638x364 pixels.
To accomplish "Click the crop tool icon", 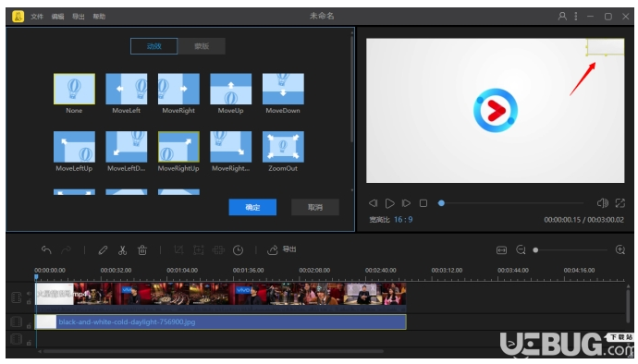I will pos(178,249).
